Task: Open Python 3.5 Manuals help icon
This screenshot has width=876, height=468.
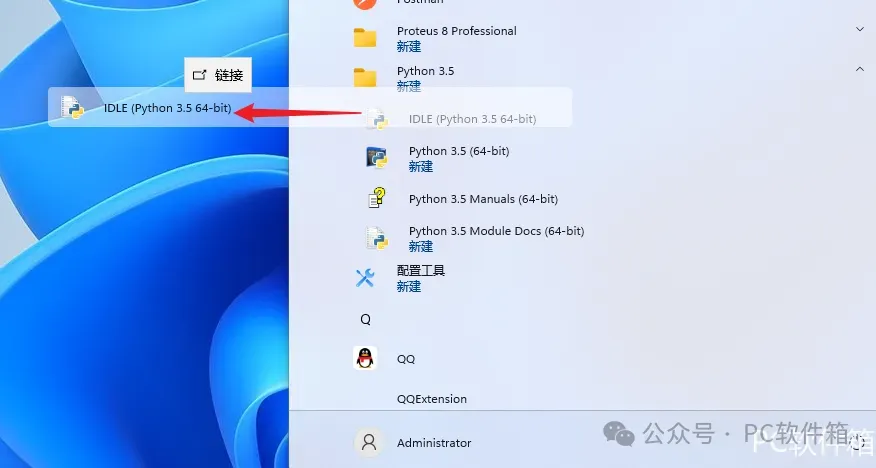Action: coord(377,198)
